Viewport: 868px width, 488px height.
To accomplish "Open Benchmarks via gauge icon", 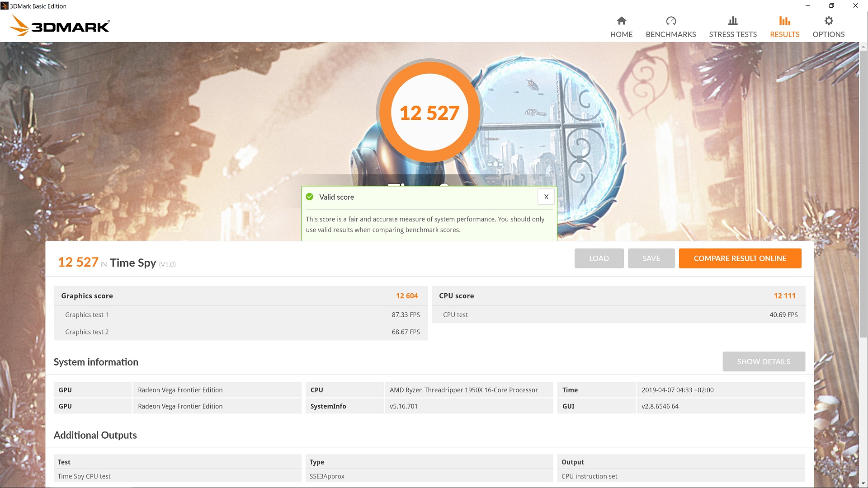I will coord(671,21).
